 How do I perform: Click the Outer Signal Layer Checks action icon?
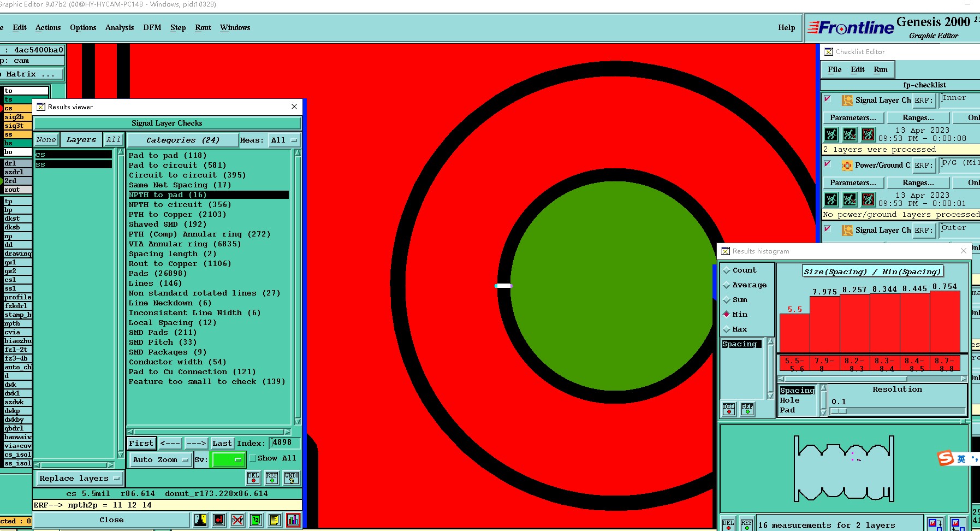click(x=847, y=231)
